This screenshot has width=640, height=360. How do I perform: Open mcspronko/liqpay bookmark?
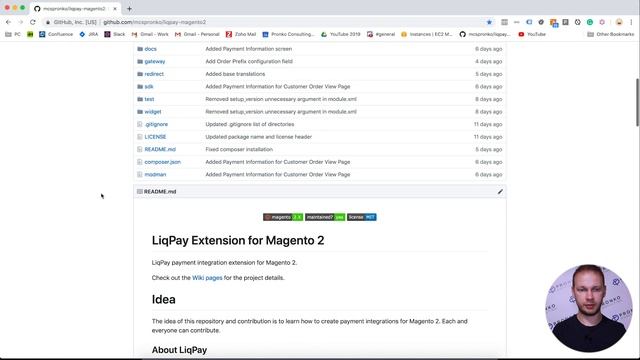(x=485, y=35)
